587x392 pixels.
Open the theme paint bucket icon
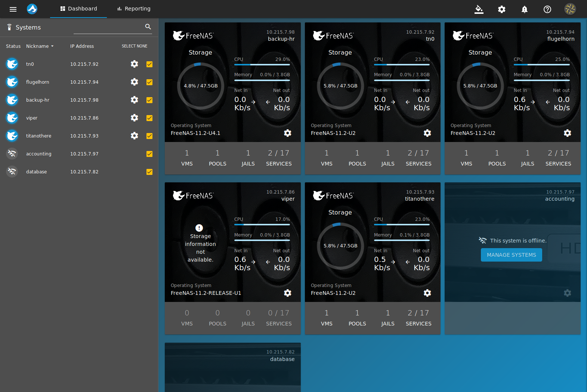[479, 9]
